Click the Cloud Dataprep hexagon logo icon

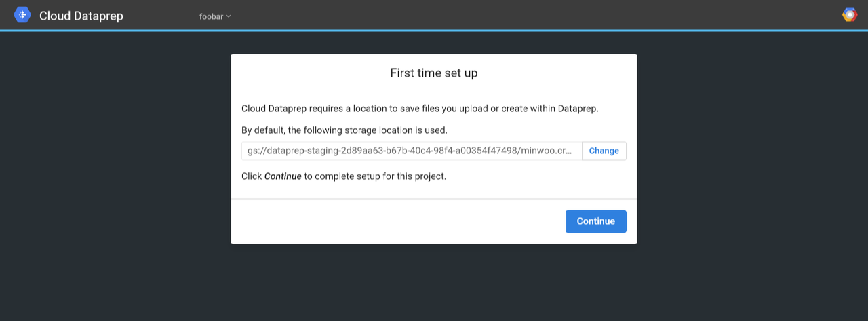click(x=22, y=14)
